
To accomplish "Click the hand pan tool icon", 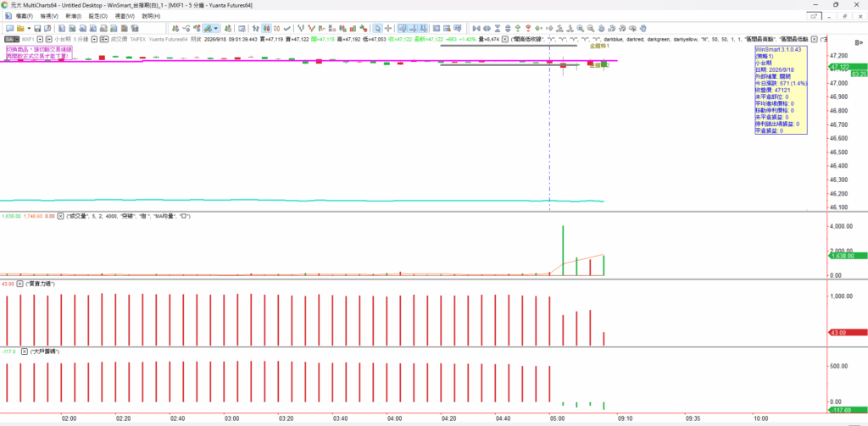I will pyautogui.click(x=643, y=28).
